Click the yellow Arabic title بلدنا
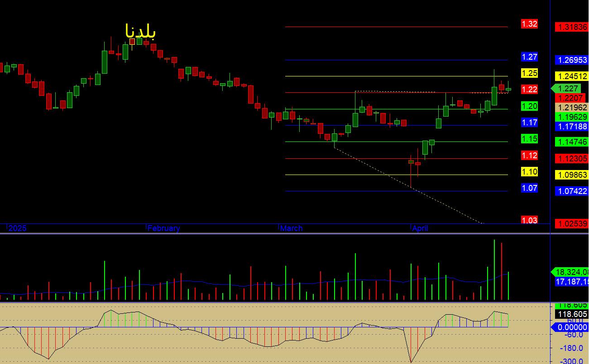 coord(140,31)
